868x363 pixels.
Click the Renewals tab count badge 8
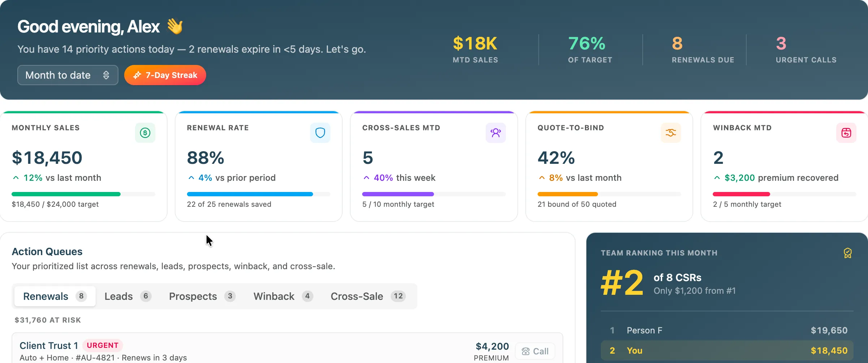coord(81,296)
